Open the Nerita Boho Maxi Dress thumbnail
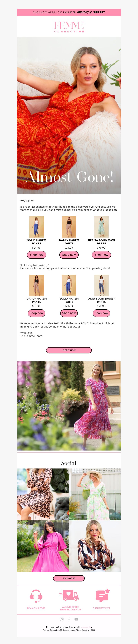138x644 pixels. 101,227
